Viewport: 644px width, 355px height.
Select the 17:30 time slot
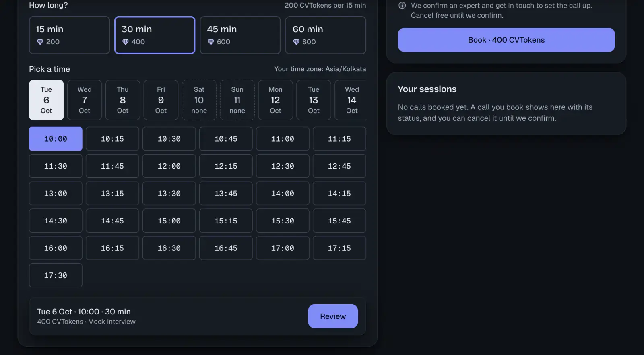pyautogui.click(x=56, y=275)
